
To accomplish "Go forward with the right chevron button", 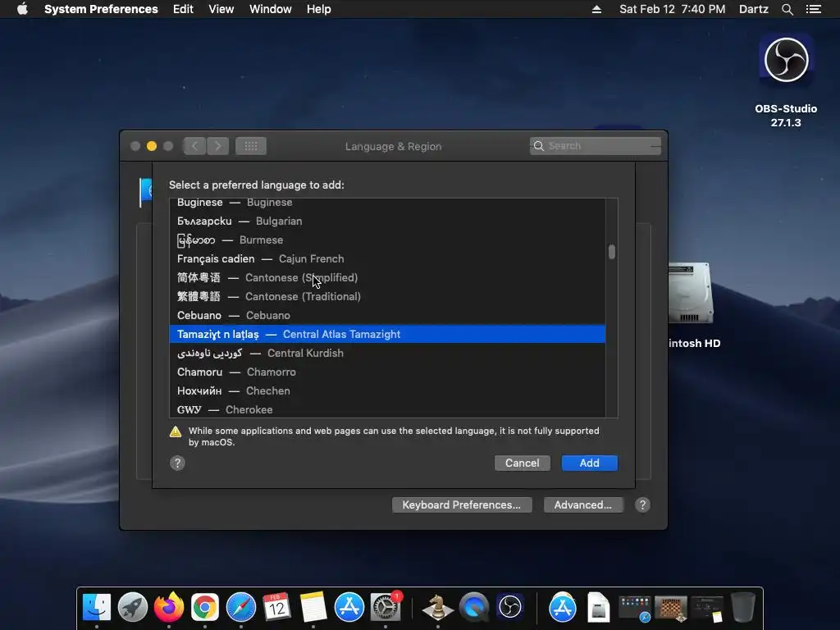I will click(x=217, y=146).
